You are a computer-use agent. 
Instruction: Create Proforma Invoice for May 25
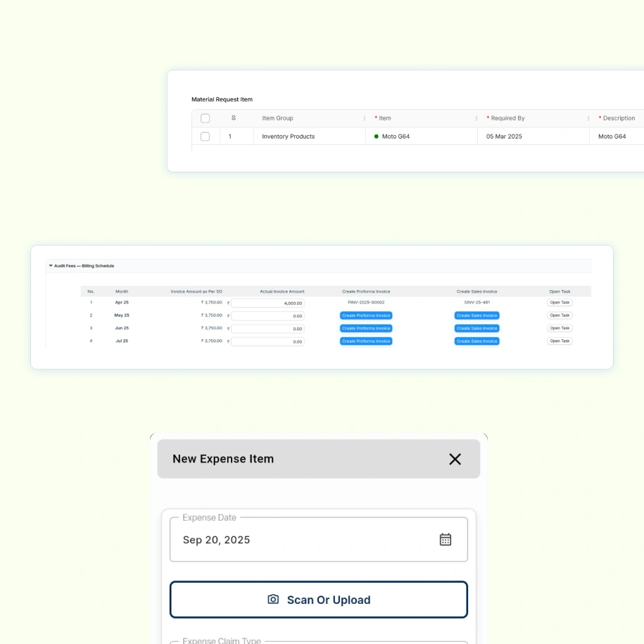(366, 315)
